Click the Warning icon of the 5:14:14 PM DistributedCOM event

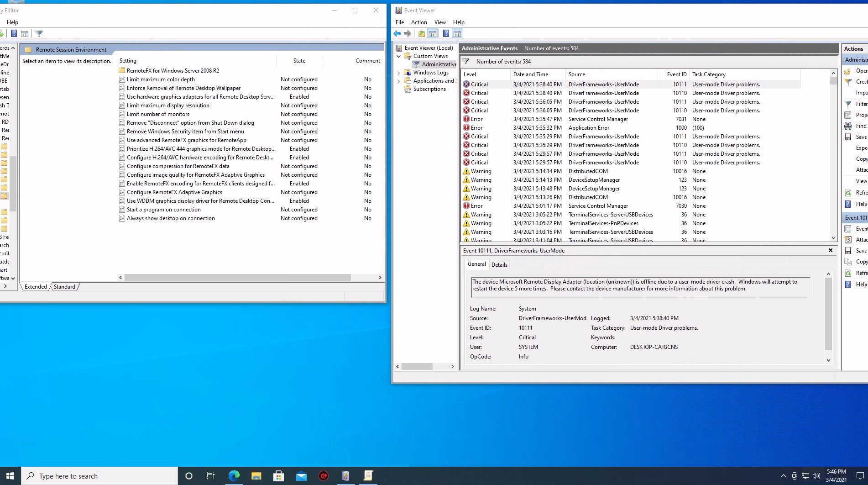coord(466,171)
